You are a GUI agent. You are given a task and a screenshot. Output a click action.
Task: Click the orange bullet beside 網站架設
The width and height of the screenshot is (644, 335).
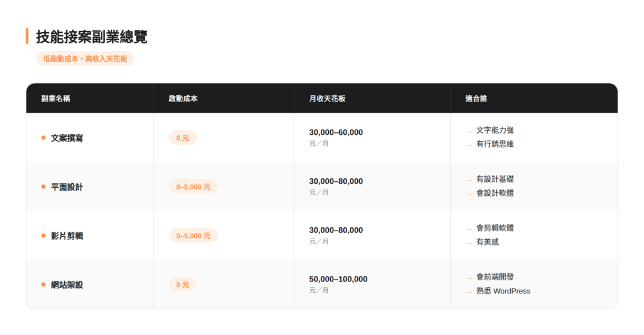(43, 285)
